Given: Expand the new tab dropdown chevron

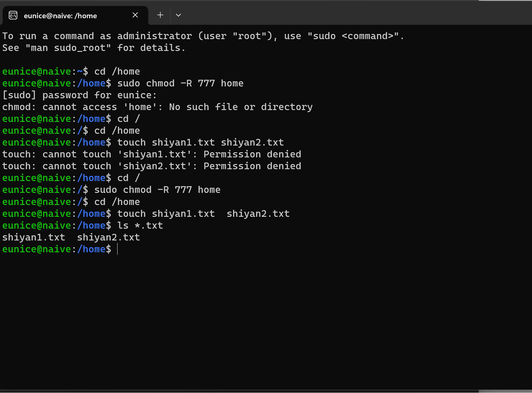Looking at the screenshot, I should [x=178, y=15].
